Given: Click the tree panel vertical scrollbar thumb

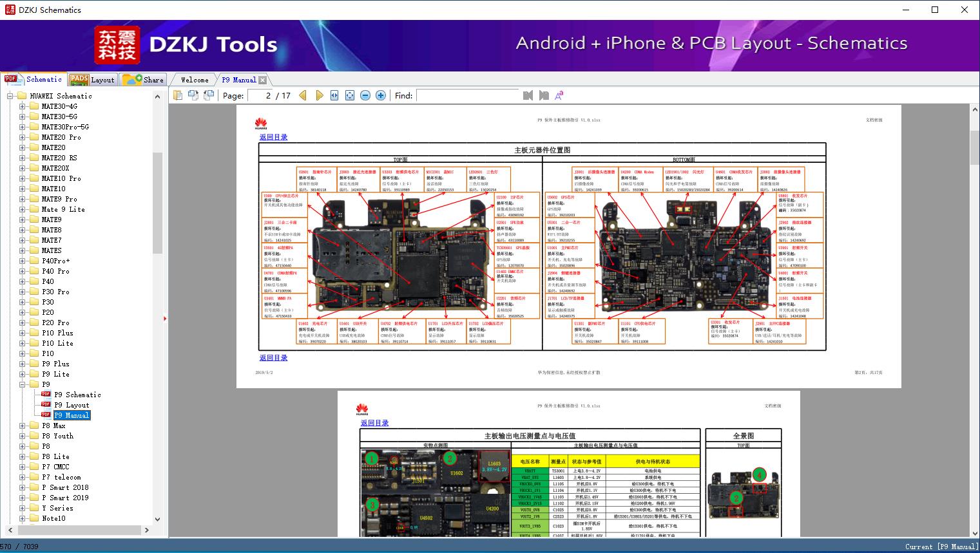Looking at the screenshot, I should [157, 203].
